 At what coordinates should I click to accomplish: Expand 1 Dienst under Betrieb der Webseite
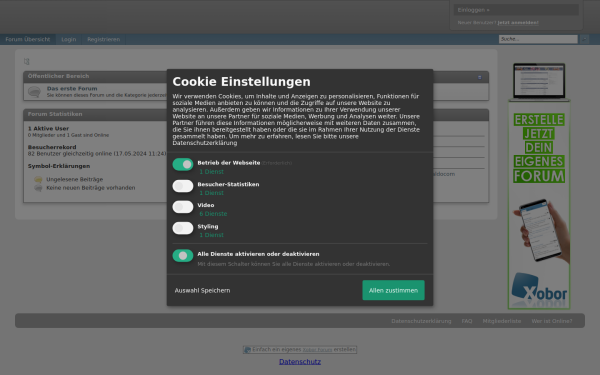tap(211, 172)
